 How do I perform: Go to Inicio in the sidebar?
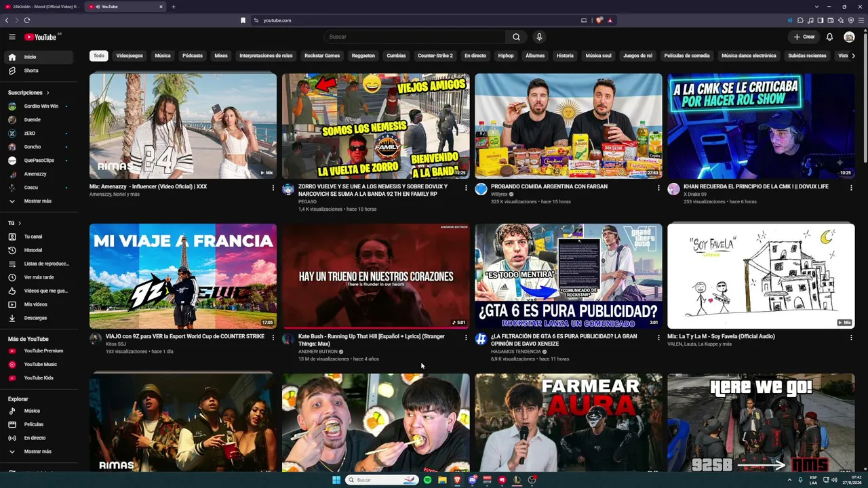click(39, 57)
